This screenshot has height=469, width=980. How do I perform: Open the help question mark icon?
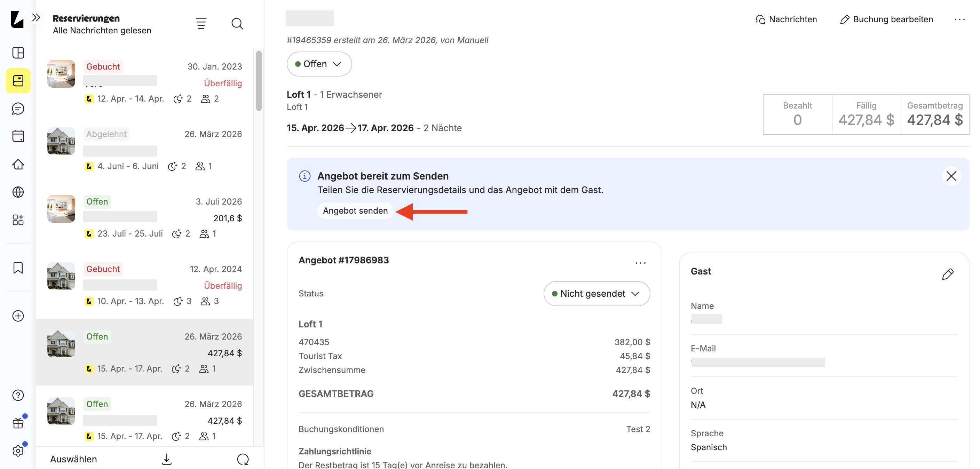[x=18, y=395]
